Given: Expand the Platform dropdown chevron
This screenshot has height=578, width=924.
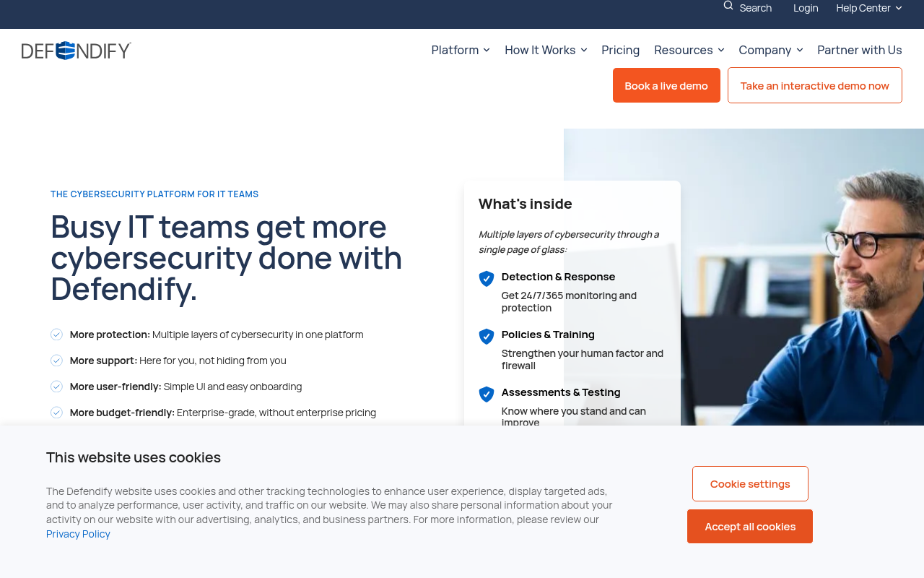Looking at the screenshot, I should 487,50.
